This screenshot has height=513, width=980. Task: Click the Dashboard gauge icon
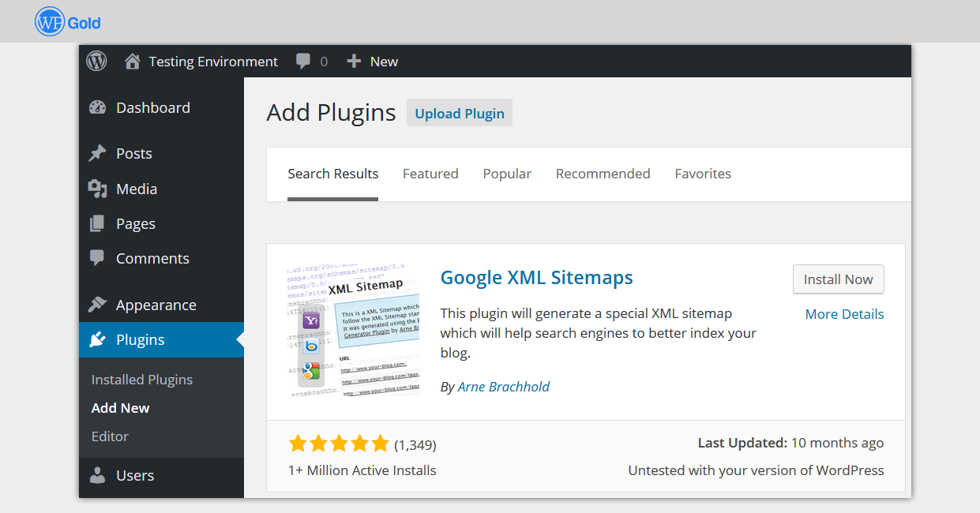tap(97, 108)
